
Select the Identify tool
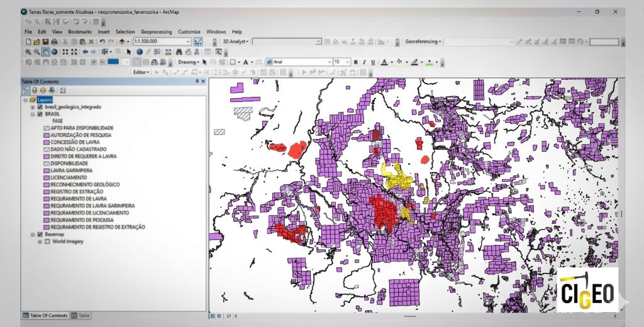pos(139,52)
